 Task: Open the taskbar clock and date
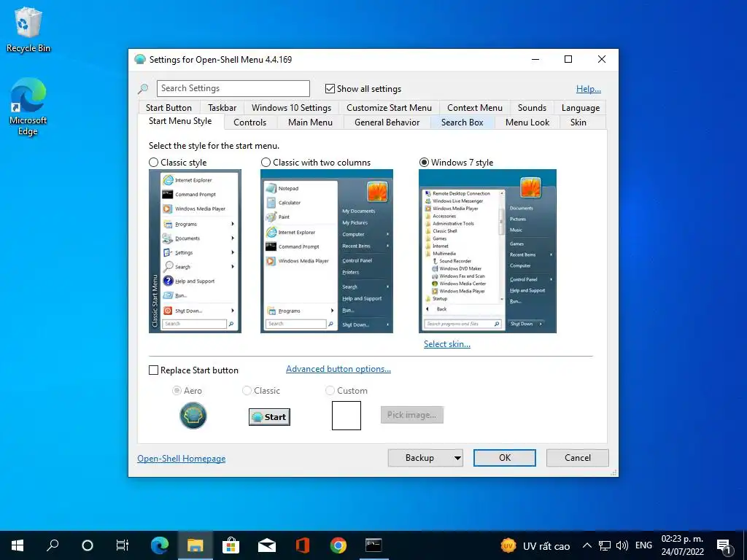[682, 545]
